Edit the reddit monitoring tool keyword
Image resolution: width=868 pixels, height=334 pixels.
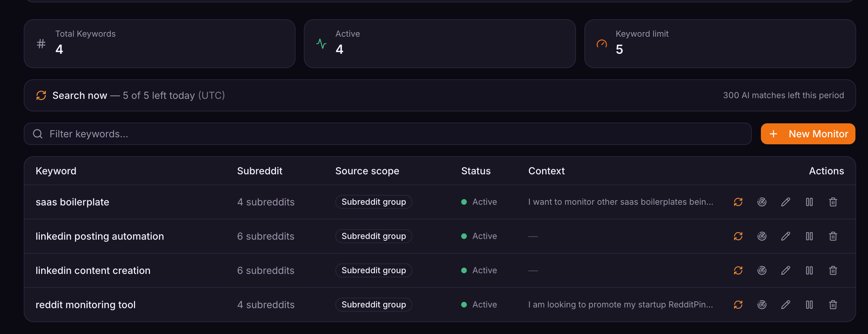coord(786,305)
